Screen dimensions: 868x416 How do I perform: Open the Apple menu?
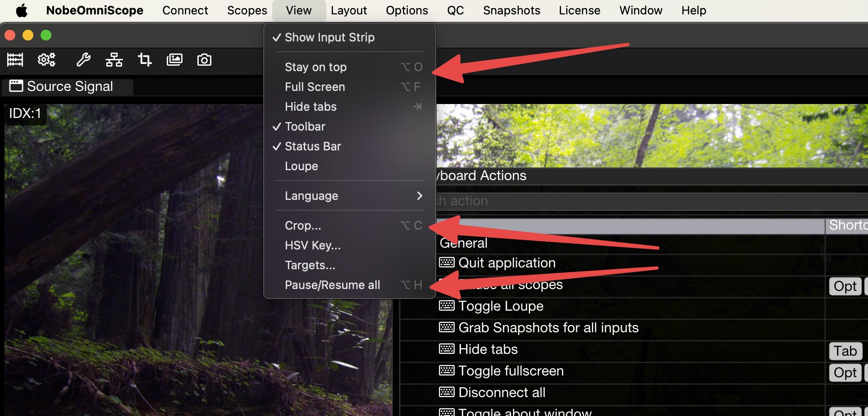[x=21, y=10]
